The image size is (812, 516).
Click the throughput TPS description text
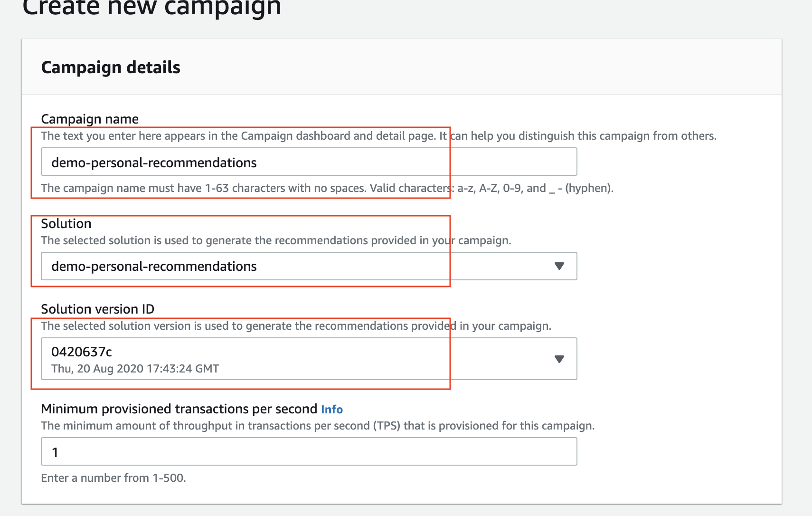coord(318,426)
